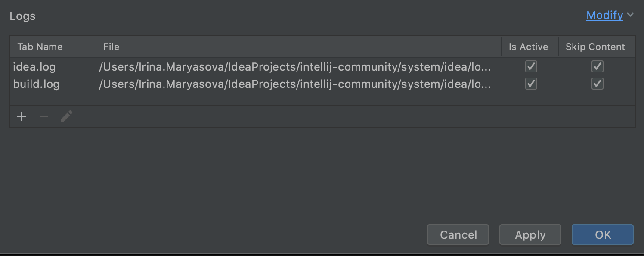
Task: Click the Apply button
Action: click(x=530, y=234)
